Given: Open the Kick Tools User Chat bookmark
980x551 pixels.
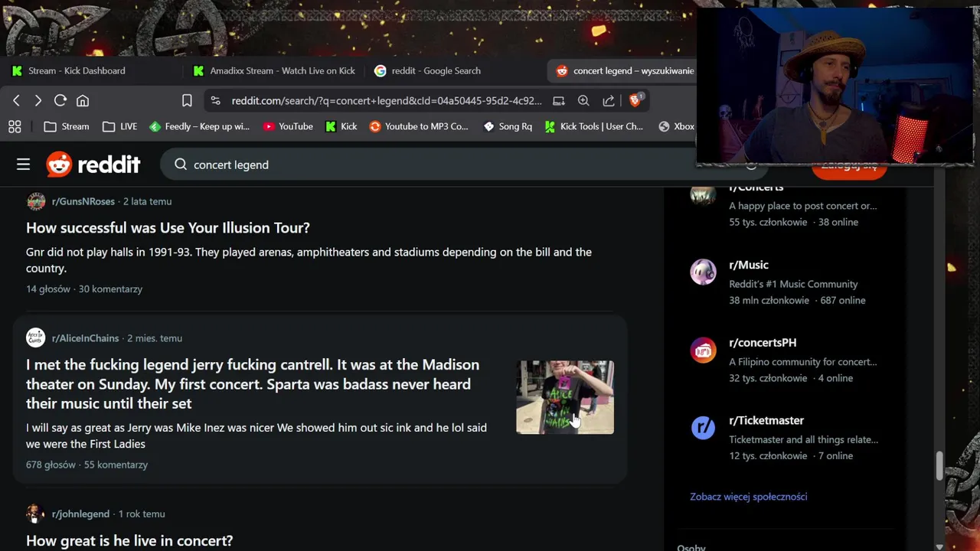Looking at the screenshot, I should coord(594,126).
